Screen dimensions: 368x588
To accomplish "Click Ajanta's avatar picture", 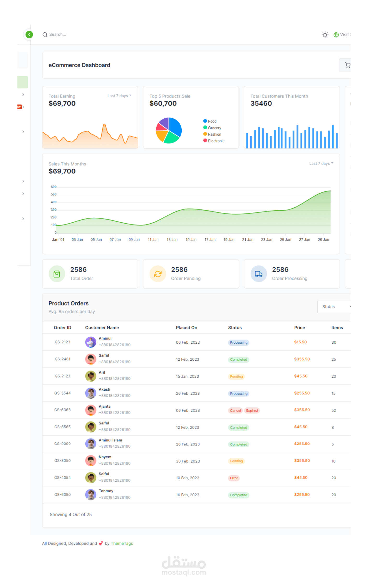I will [91, 410].
